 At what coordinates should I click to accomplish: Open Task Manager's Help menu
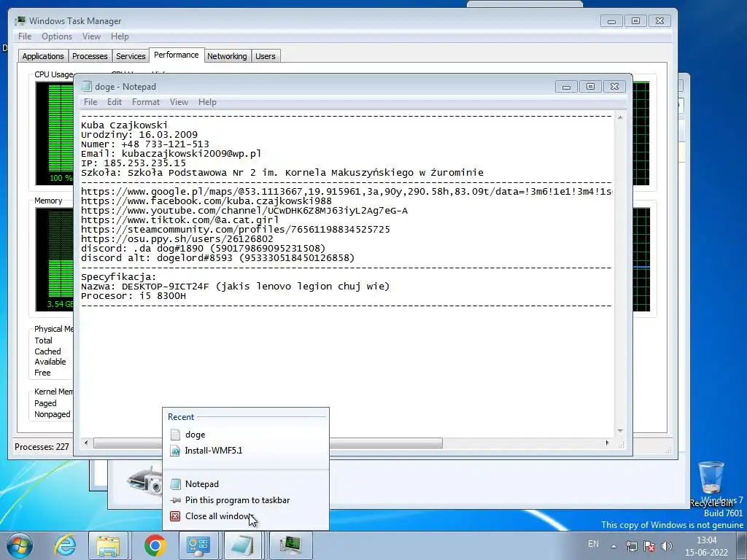click(x=120, y=36)
